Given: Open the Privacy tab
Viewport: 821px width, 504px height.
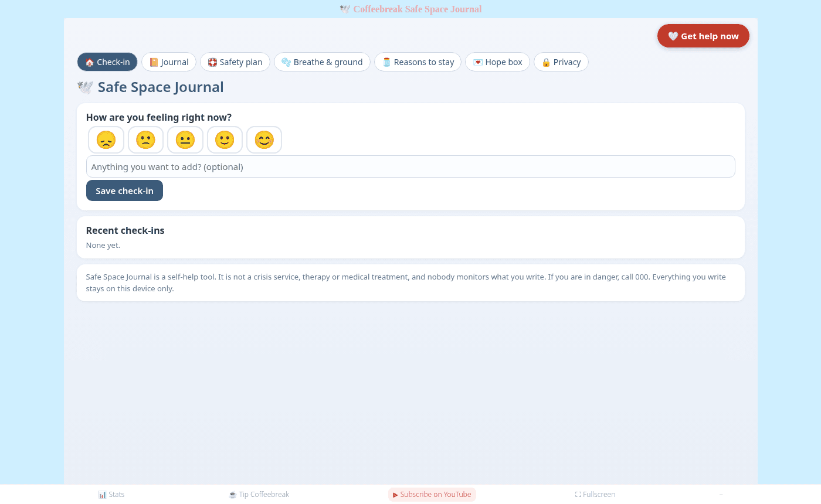Looking at the screenshot, I should pyautogui.click(x=561, y=62).
